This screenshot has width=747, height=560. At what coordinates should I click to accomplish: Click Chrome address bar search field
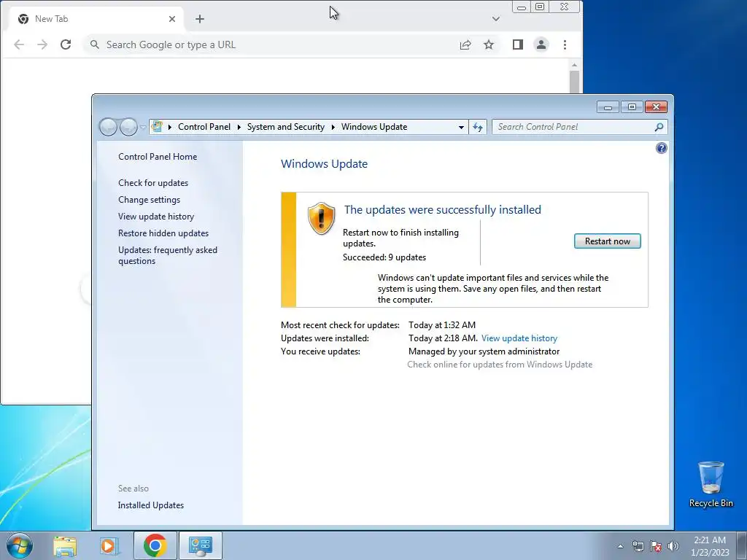(x=271, y=44)
